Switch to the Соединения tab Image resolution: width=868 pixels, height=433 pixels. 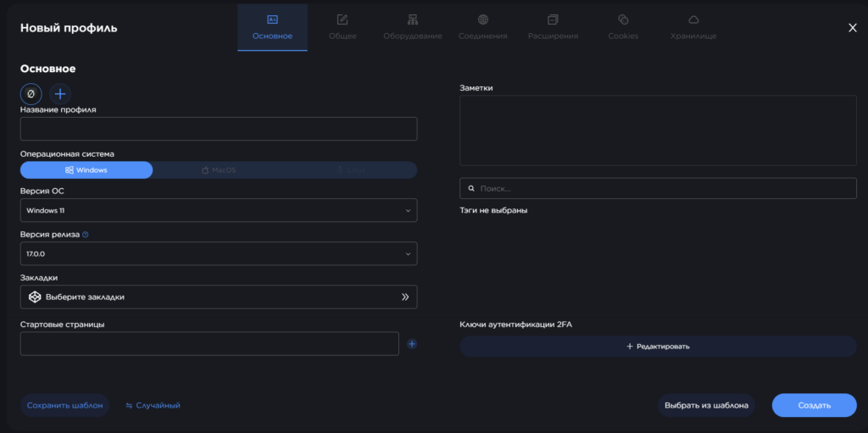(482, 28)
